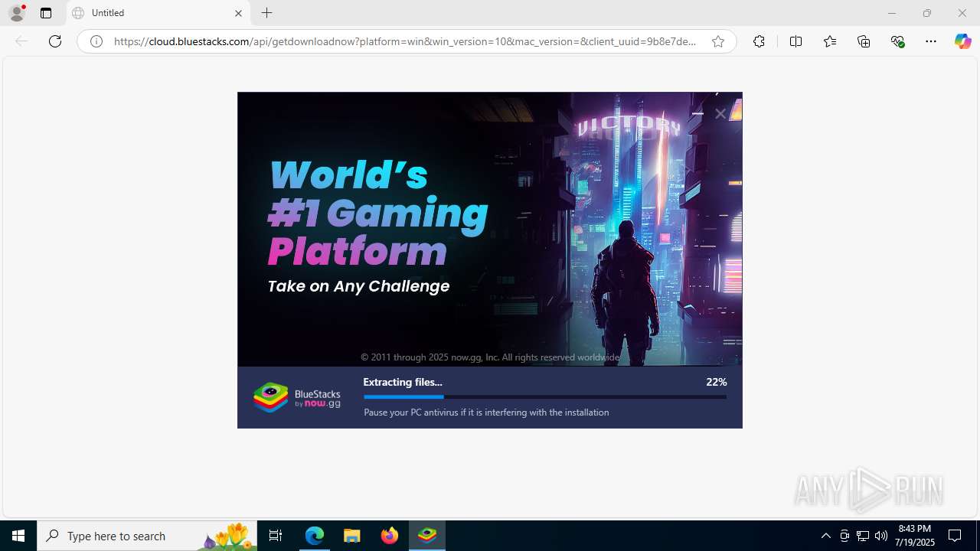Click the now.gg copyright notice
Viewport: 980px width, 551px height.
click(490, 357)
